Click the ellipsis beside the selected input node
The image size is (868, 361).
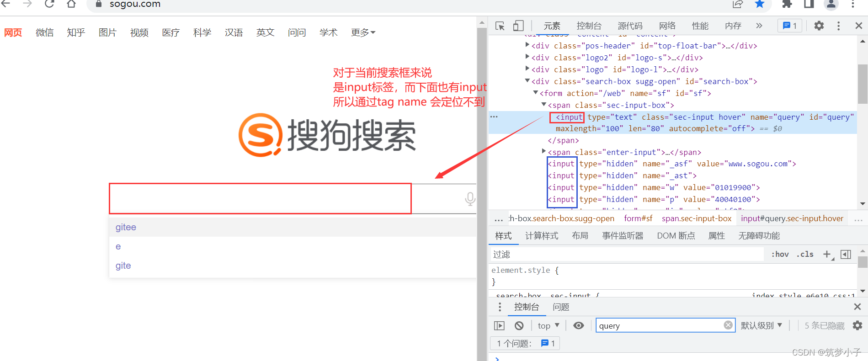[x=494, y=117]
